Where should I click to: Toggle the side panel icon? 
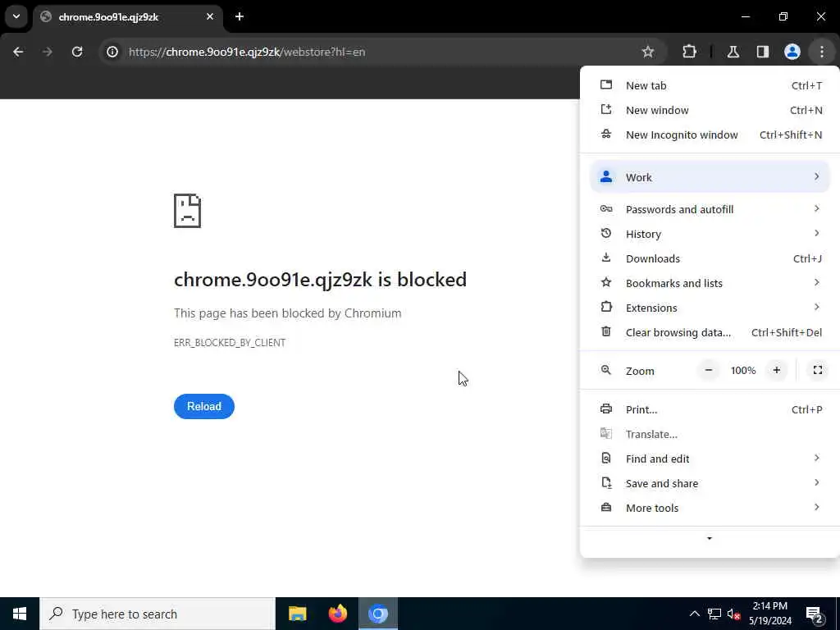click(762, 52)
